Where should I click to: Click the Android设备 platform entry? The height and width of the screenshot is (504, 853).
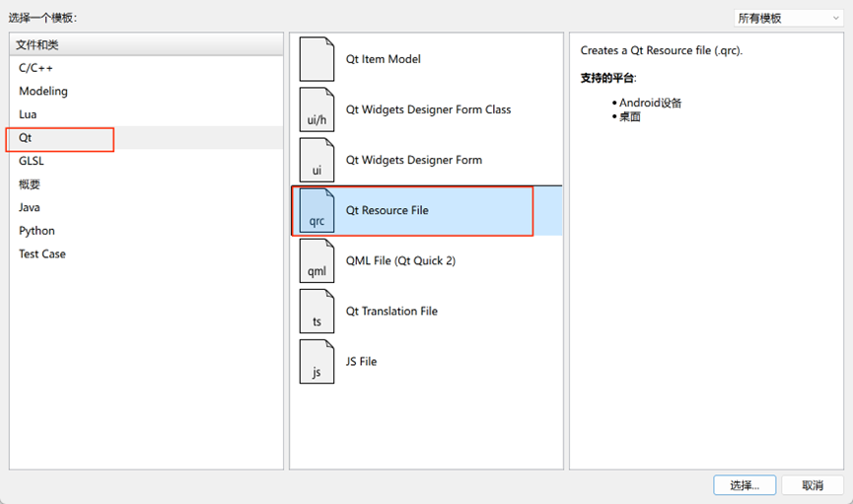650,103
